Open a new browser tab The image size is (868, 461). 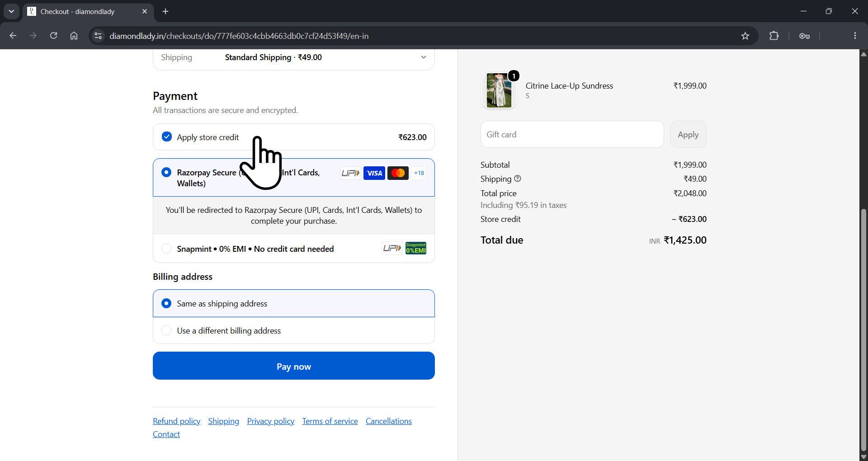[165, 11]
